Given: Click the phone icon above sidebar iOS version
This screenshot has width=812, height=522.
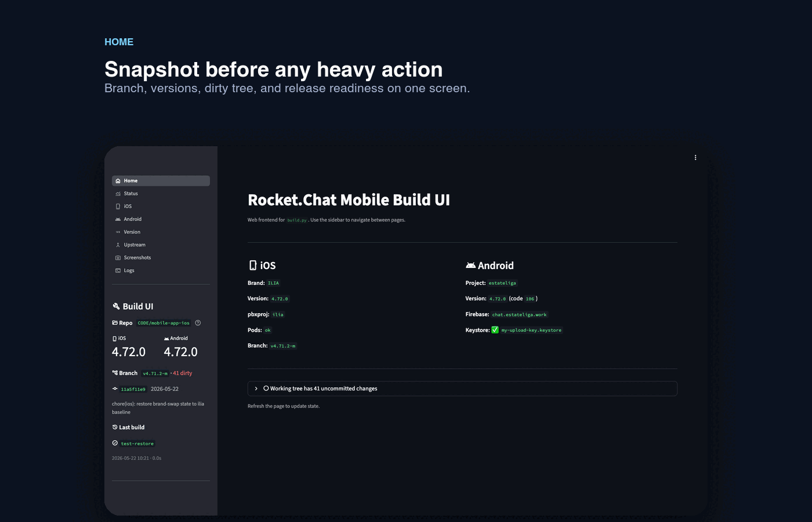Looking at the screenshot, I should point(114,339).
